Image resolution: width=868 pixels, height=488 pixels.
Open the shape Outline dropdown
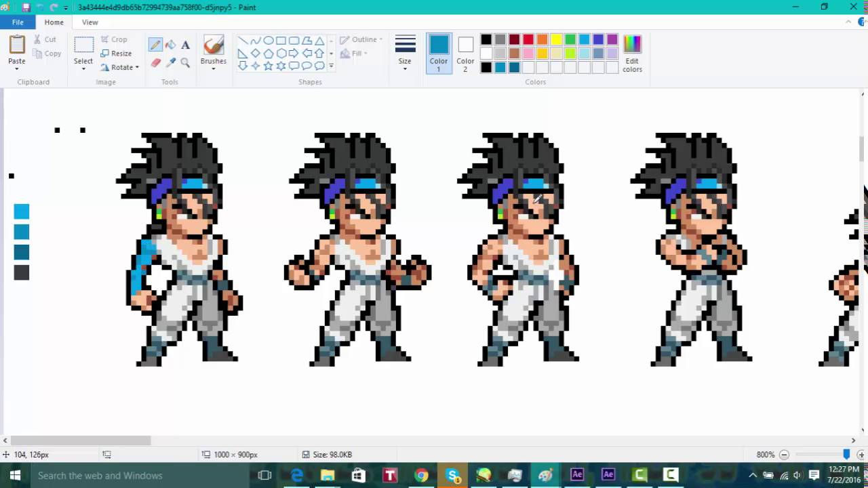tap(361, 39)
